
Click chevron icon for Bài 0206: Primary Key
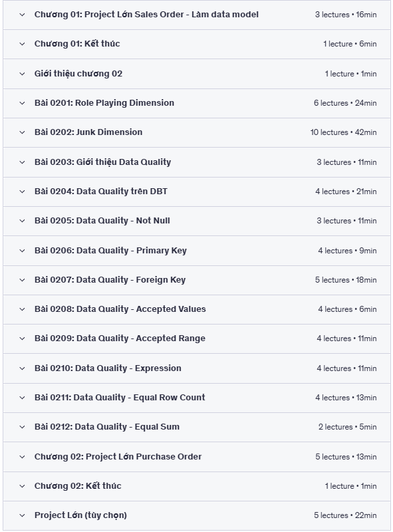tap(22, 251)
